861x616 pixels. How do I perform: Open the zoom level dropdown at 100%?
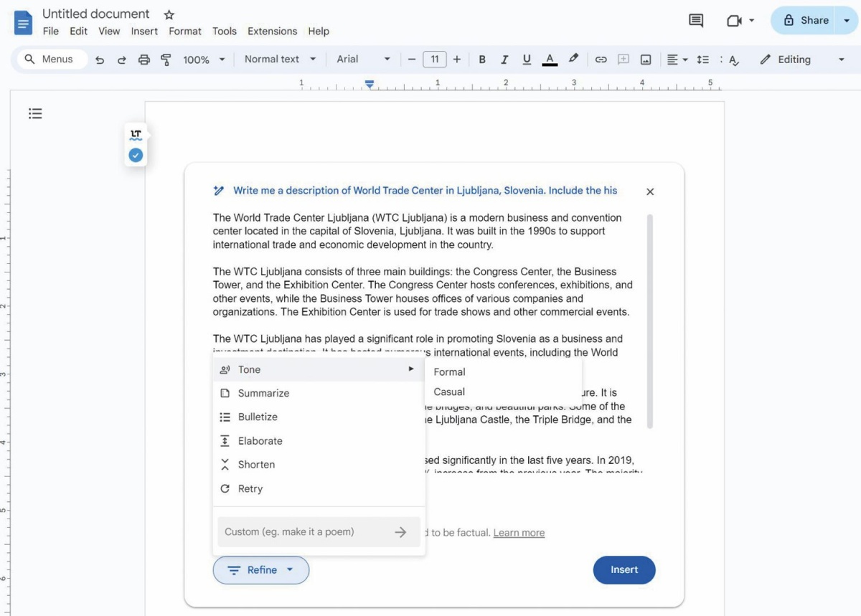[204, 60]
